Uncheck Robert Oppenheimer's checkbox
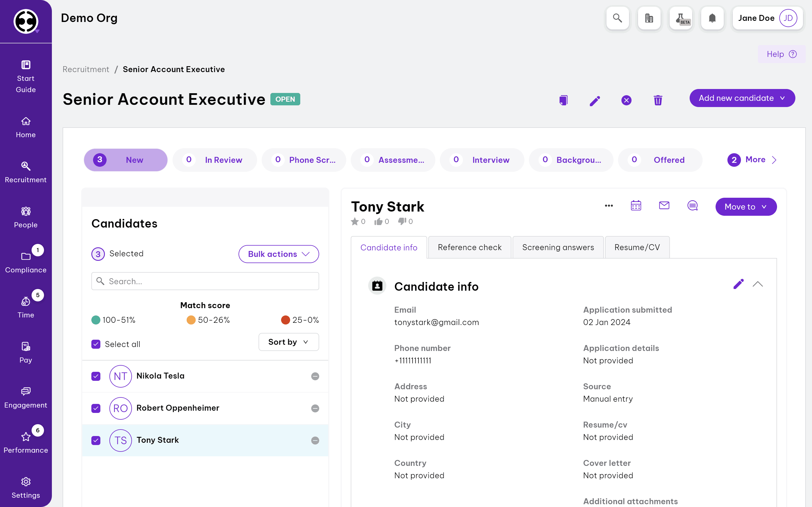812x507 pixels. [96, 408]
